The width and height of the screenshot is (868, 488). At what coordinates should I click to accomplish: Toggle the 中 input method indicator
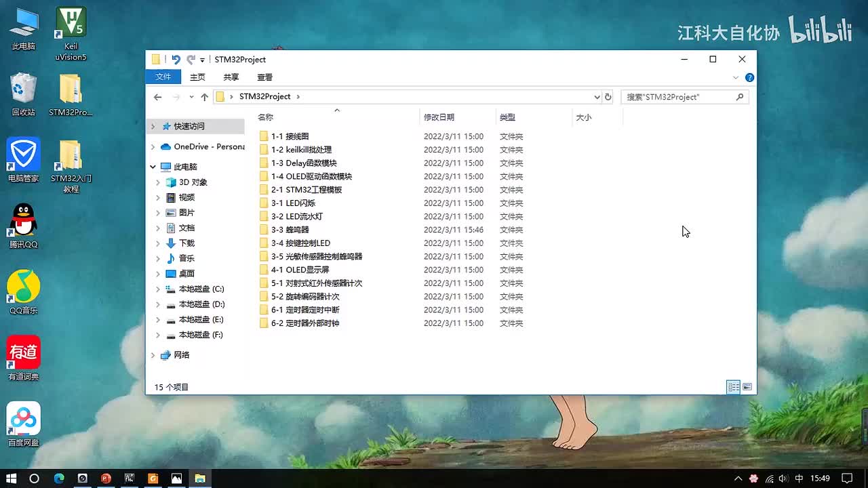799,478
